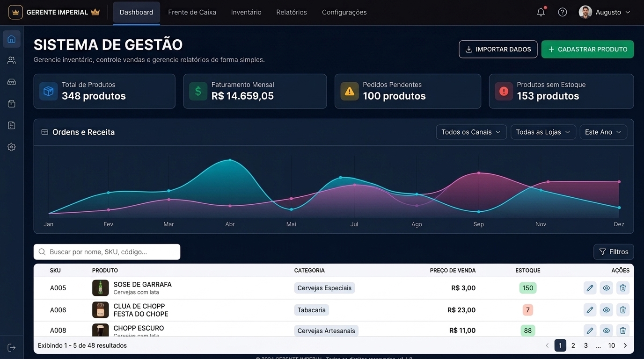
Task: Click the logout icon in sidebar
Action: pos(12,347)
